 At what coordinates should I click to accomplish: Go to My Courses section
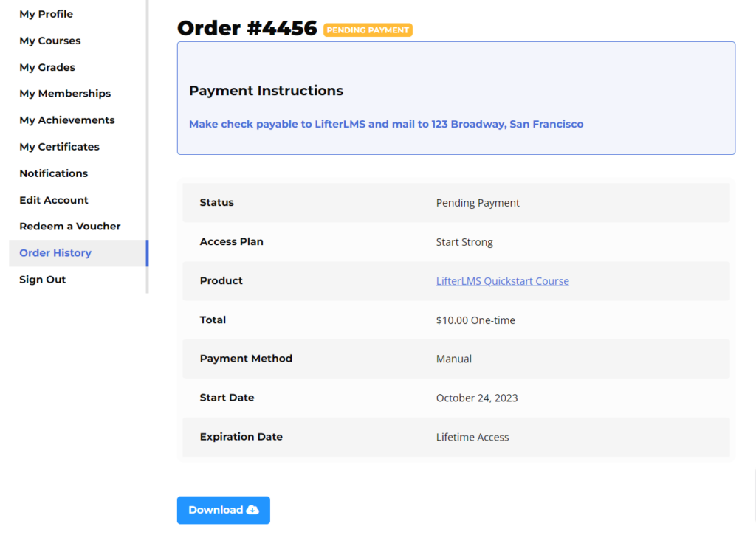click(x=49, y=41)
